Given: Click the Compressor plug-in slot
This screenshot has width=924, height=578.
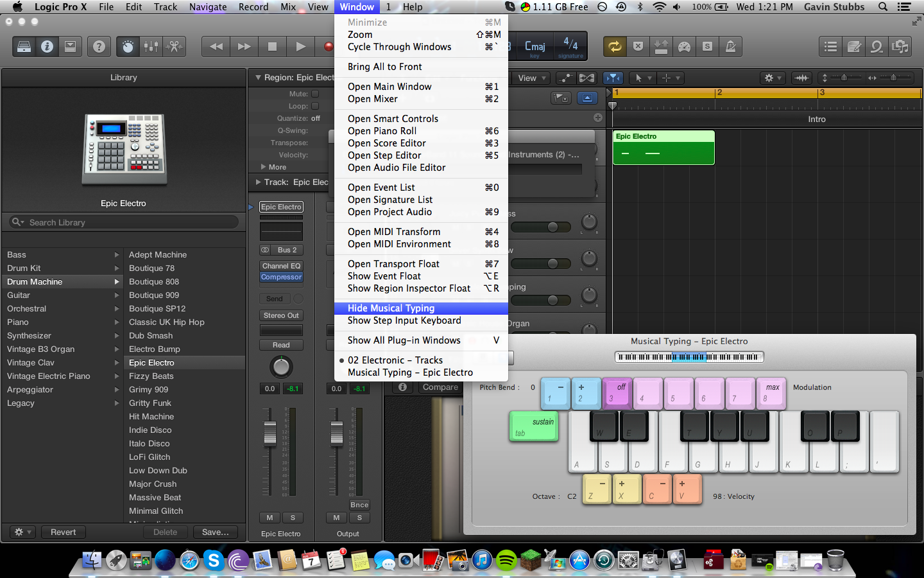Looking at the screenshot, I should [281, 277].
